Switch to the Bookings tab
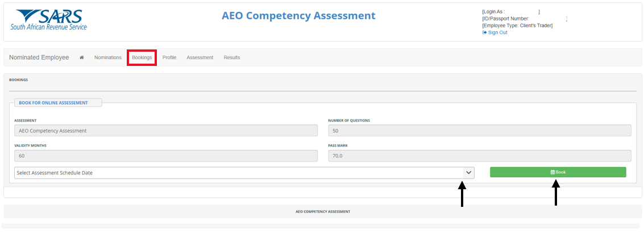 (142, 57)
